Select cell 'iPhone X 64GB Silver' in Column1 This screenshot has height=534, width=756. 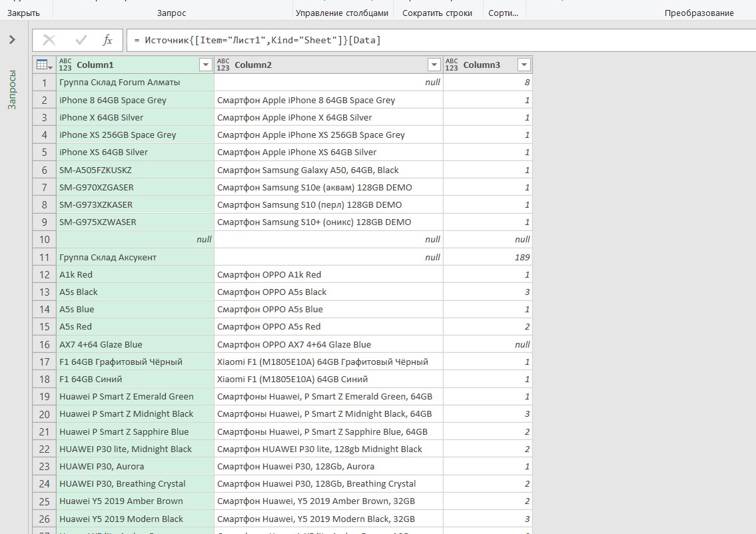(x=135, y=118)
